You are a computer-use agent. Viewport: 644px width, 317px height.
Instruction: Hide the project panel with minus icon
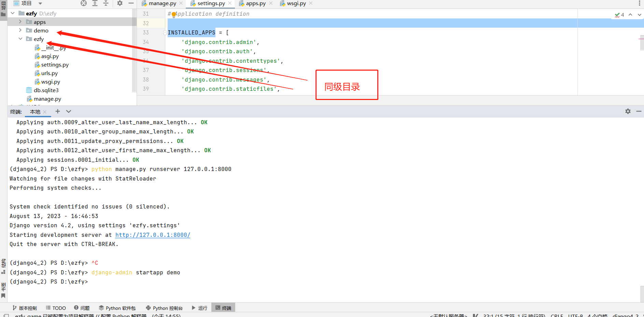[131, 3]
